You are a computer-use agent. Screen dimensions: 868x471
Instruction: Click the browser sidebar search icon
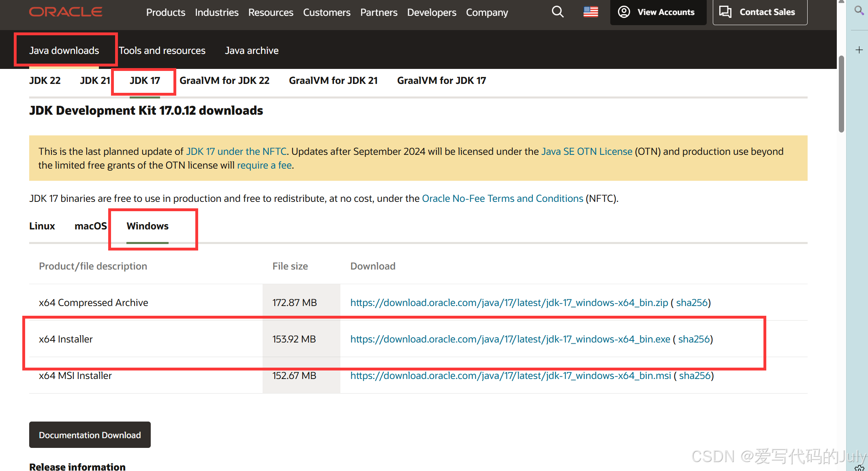[859, 10]
